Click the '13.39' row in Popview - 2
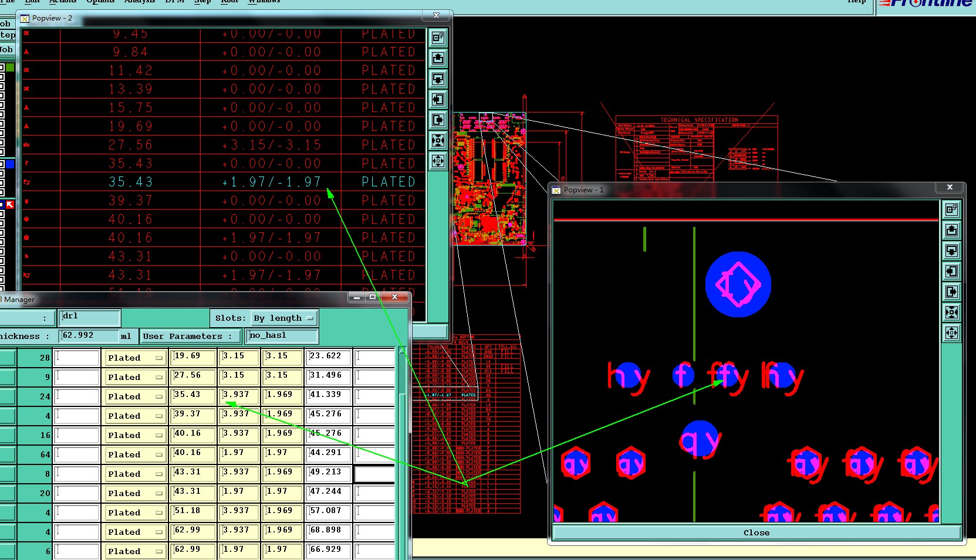This screenshot has width=976, height=560. tap(223, 89)
